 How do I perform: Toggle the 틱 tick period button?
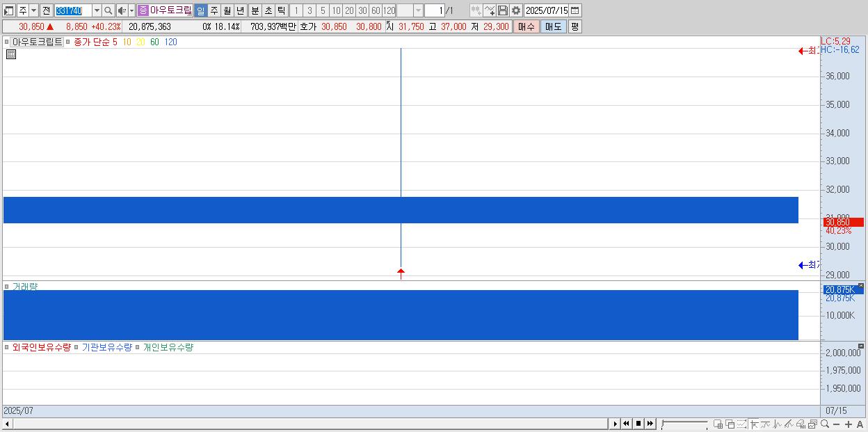[x=281, y=10]
